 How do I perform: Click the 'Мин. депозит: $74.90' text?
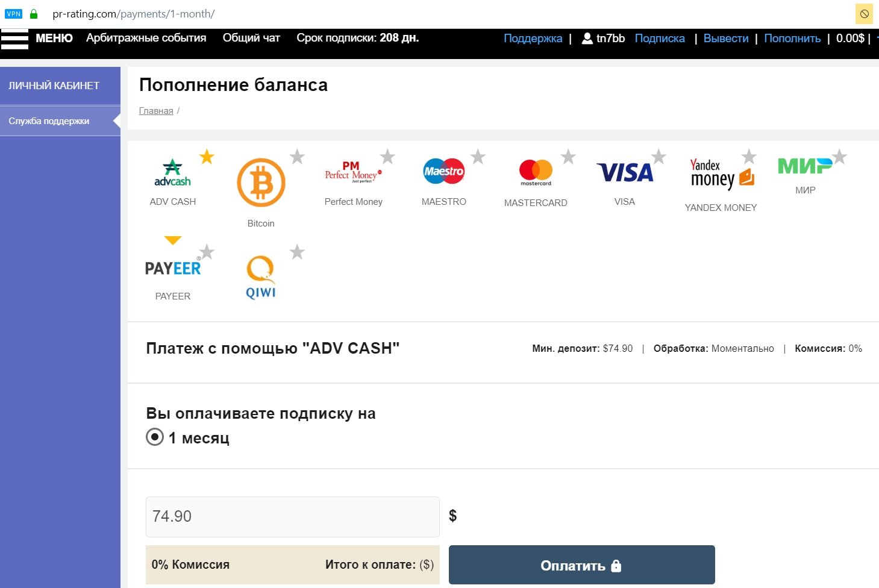[x=583, y=348]
